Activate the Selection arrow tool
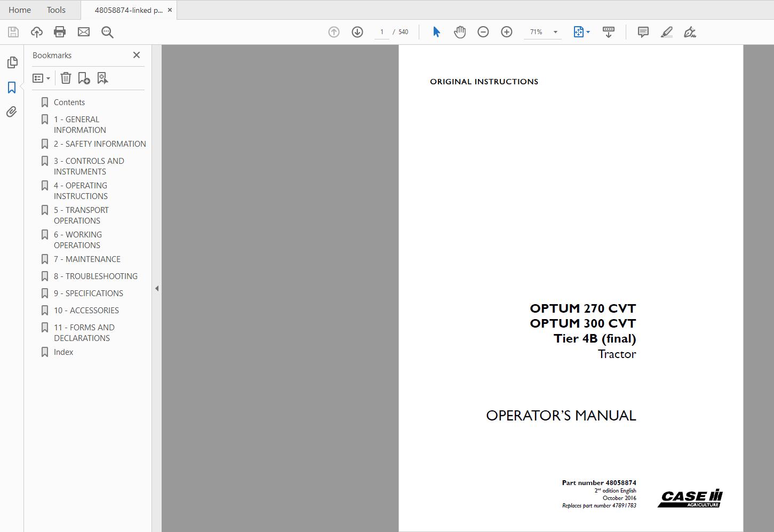The width and height of the screenshot is (774, 532). [436, 32]
